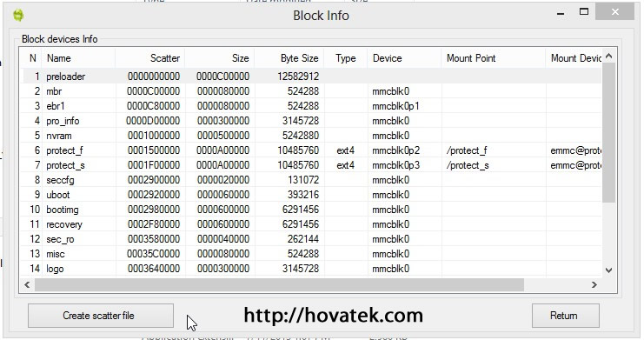Image resolution: width=644 pixels, height=340 pixels.
Task: Click the Return button
Action: [565, 316]
